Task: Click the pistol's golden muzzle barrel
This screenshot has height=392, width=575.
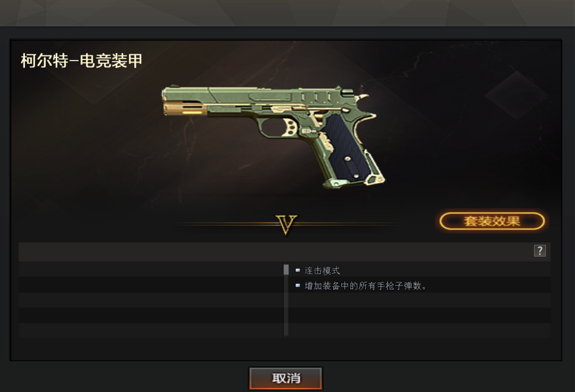Action: [183, 109]
